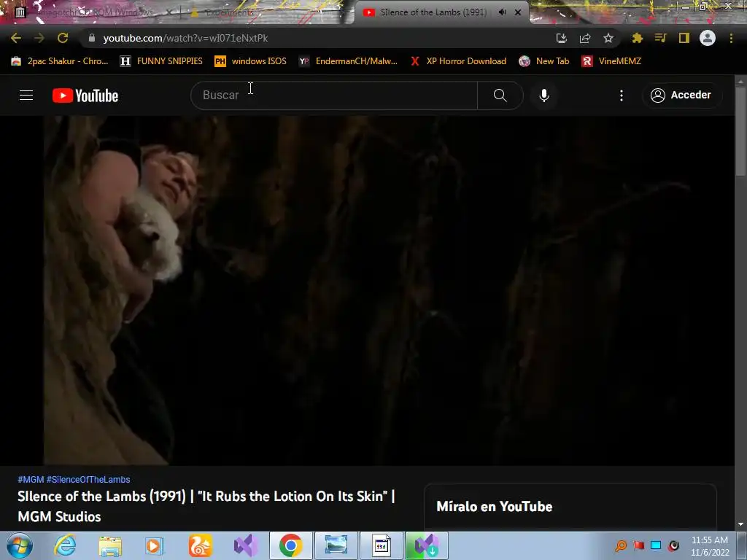Open Windows Media Player from the taskbar
Image resolution: width=747 pixels, height=560 pixels.
tap(155, 545)
